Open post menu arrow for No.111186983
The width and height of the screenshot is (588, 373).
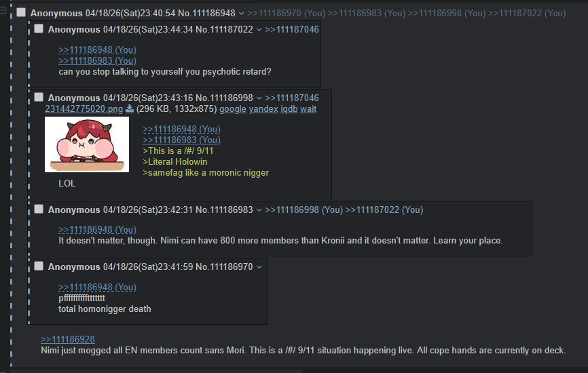(259, 210)
